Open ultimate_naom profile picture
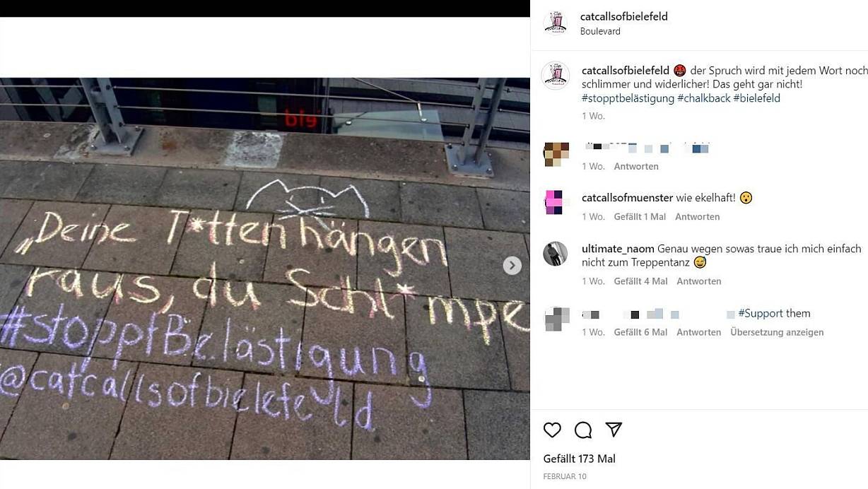 tap(556, 254)
